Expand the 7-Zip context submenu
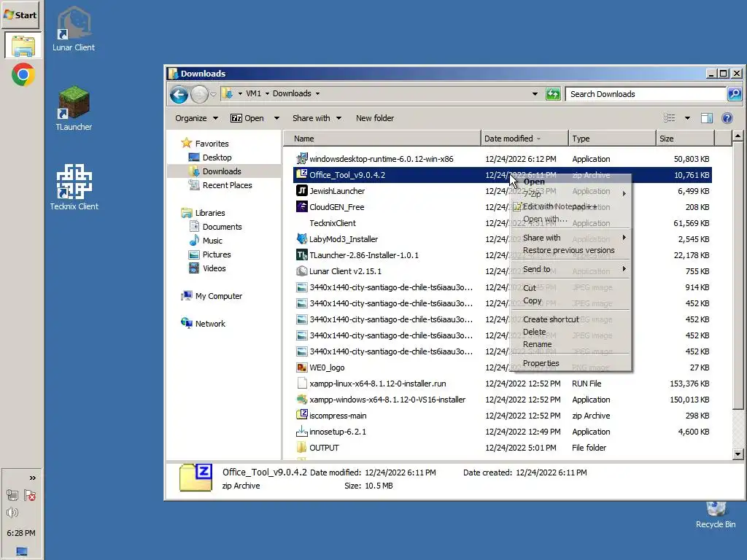Screen dimensions: 747x560 (x=570, y=194)
